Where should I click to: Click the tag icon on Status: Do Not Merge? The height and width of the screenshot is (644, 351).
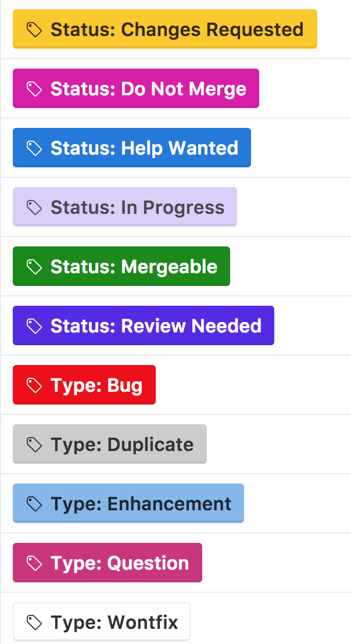(x=34, y=88)
